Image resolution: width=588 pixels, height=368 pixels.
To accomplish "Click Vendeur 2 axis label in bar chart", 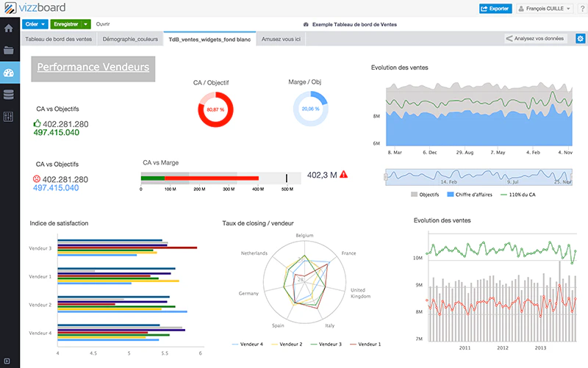I will (40, 305).
